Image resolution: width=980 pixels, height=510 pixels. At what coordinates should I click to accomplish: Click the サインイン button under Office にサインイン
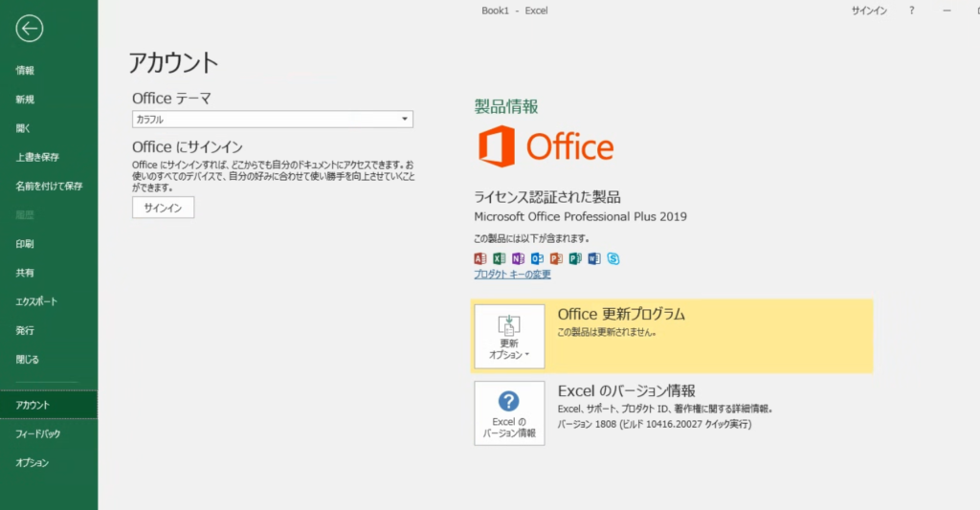tap(163, 208)
